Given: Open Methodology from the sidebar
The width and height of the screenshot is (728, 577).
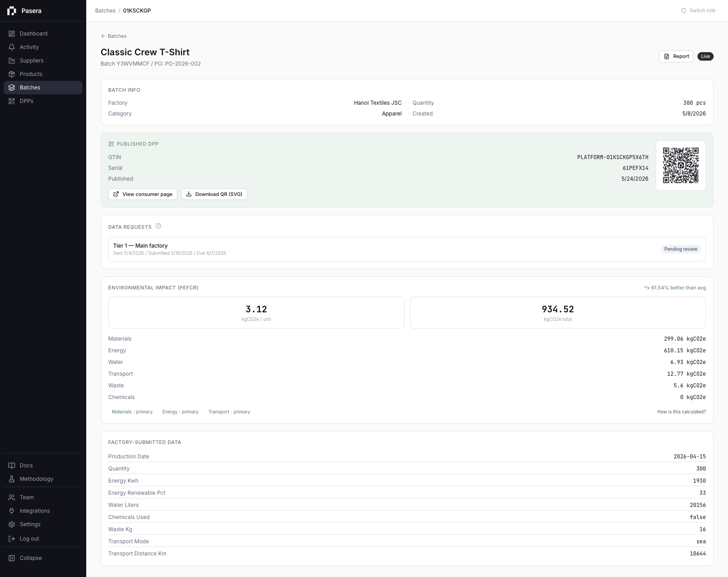Looking at the screenshot, I should [43, 479].
